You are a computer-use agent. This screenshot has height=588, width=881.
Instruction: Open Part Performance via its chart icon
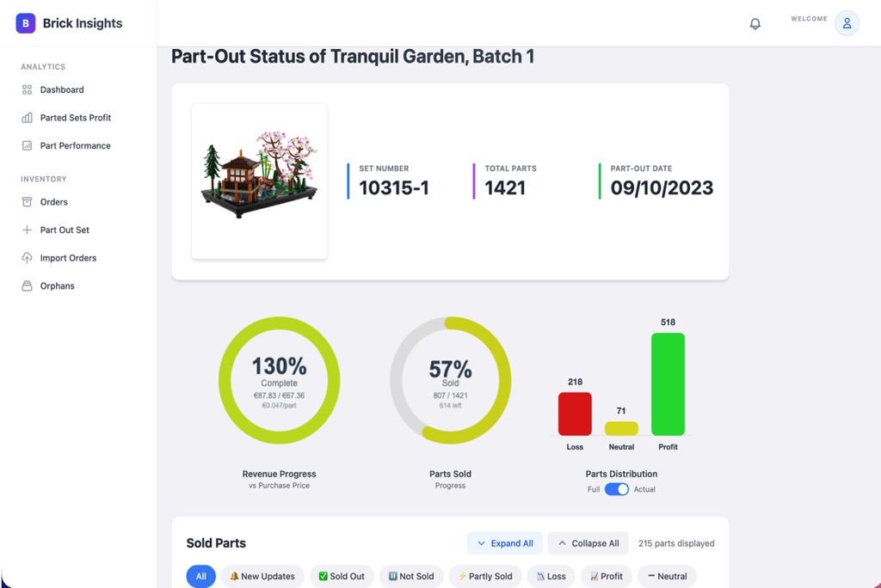coord(27,145)
